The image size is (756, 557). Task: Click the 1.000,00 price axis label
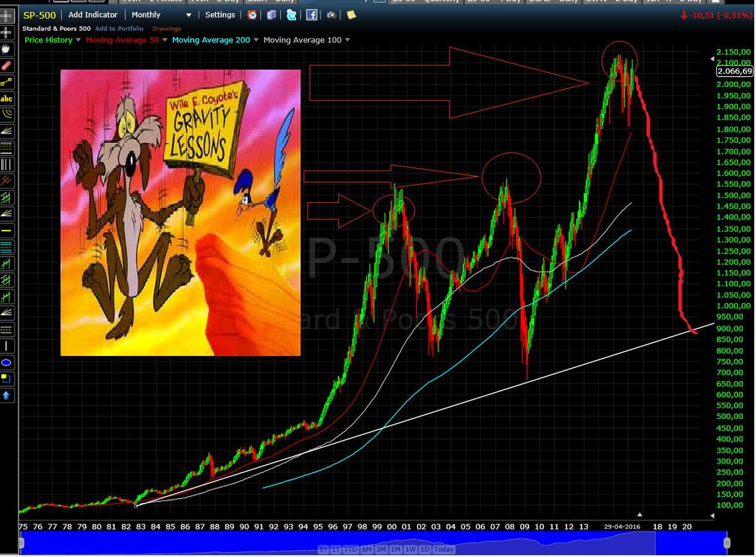(x=733, y=306)
